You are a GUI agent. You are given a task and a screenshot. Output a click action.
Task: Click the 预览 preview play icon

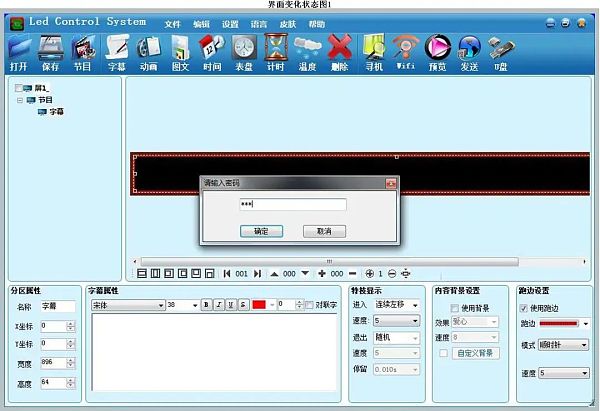click(x=437, y=51)
